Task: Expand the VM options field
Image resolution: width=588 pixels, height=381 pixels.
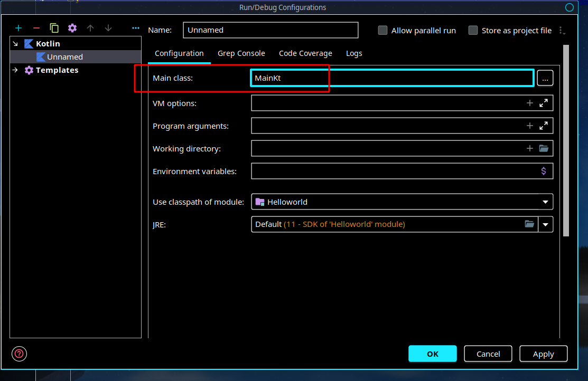Action: click(544, 103)
